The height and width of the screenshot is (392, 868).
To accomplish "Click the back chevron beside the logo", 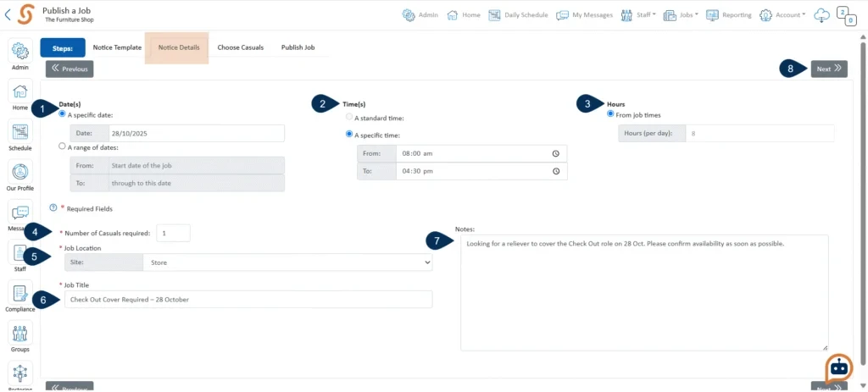I will coord(7,15).
